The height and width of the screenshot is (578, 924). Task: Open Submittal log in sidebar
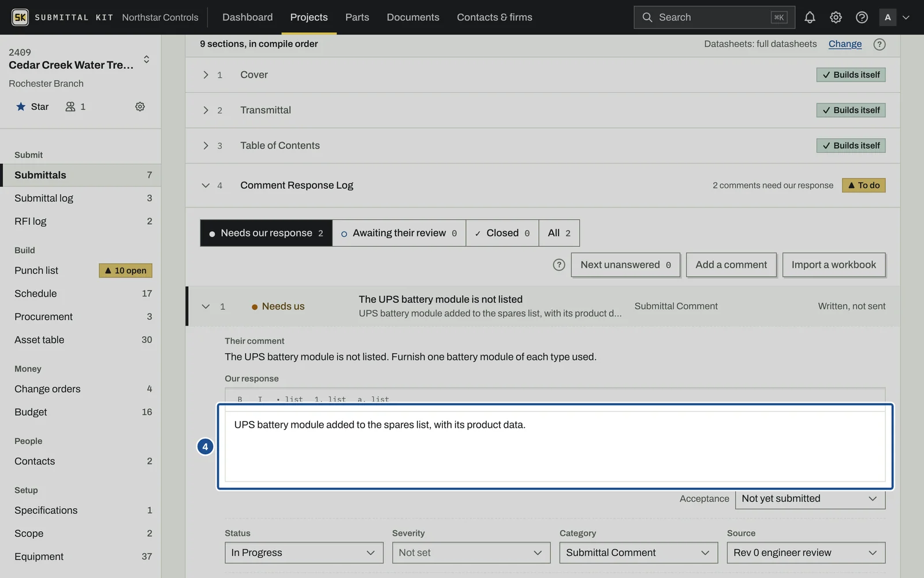(x=80, y=198)
